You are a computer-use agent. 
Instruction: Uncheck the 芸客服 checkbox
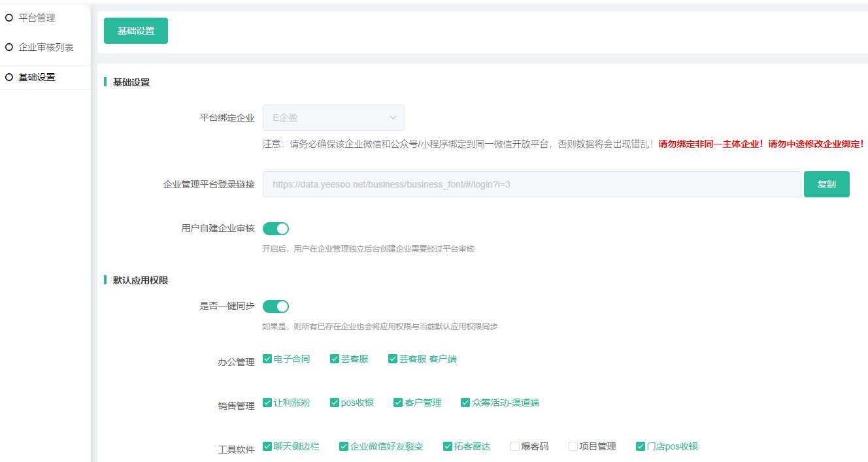335,359
